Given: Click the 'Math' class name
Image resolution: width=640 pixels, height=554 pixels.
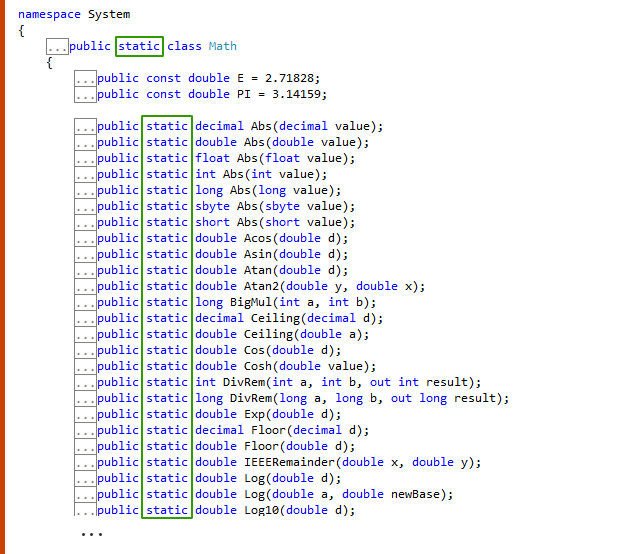Looking at the screenshot, I should (x=222, y=46).
